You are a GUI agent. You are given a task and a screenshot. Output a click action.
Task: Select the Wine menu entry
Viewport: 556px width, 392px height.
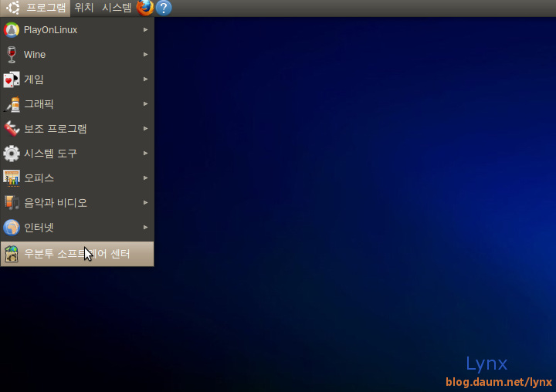coord(77,55)
